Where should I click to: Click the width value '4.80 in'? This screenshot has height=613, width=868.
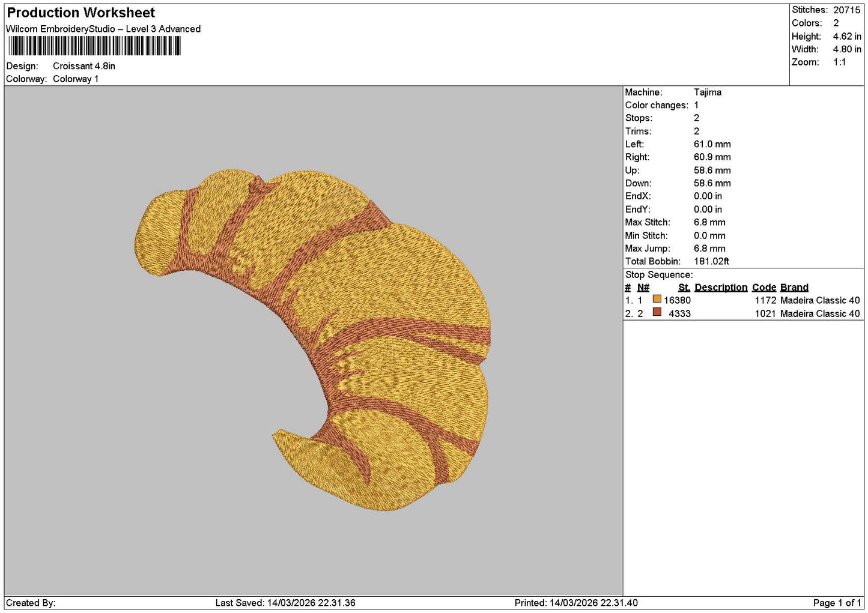tap(847, 49)
